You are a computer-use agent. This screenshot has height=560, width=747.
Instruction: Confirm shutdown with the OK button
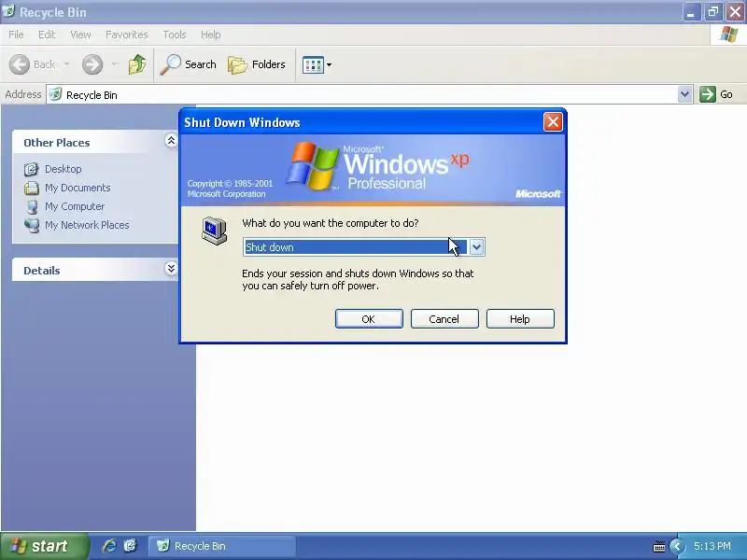(x=369, y=319)
